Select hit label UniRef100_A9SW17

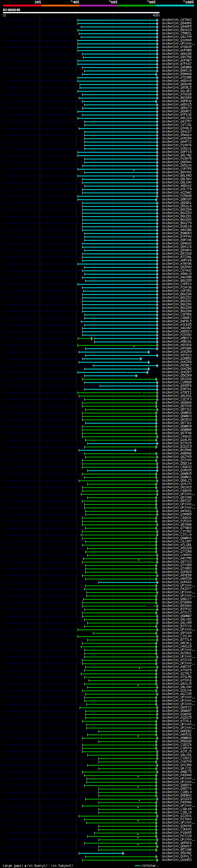click(177, 365)
